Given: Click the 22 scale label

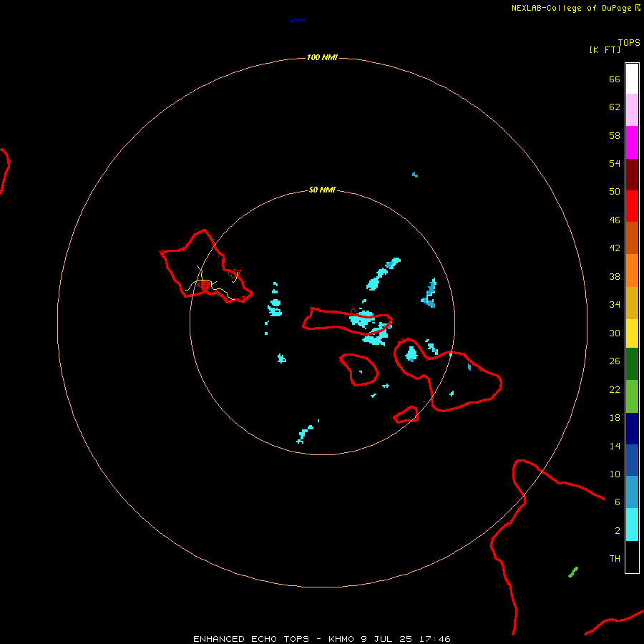Looking at the screenshot, I should [615, 390].
